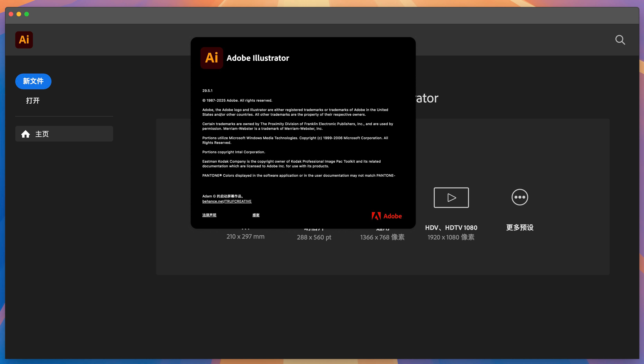
Task: Click 打开 to open an existing file
Action: (x=33, y=100)
